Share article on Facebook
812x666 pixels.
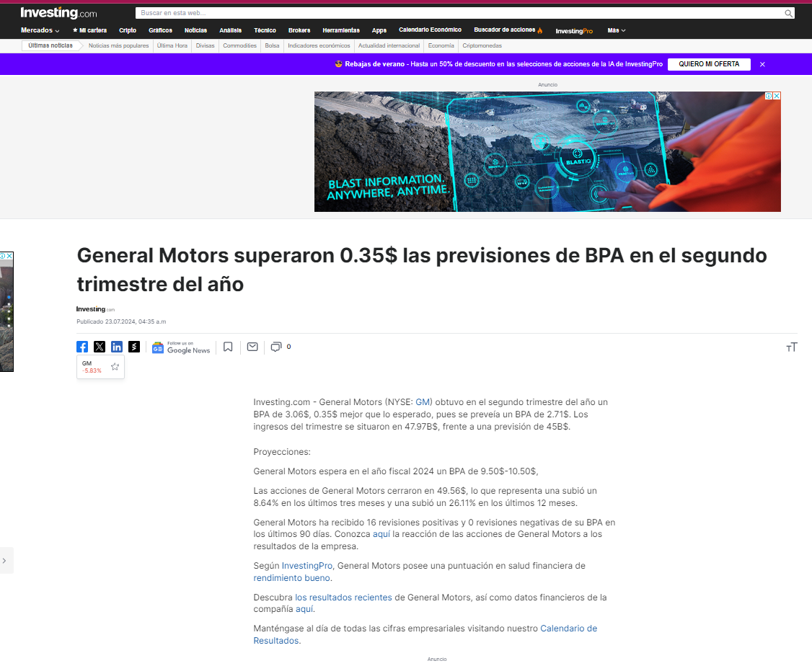point(82,347)
